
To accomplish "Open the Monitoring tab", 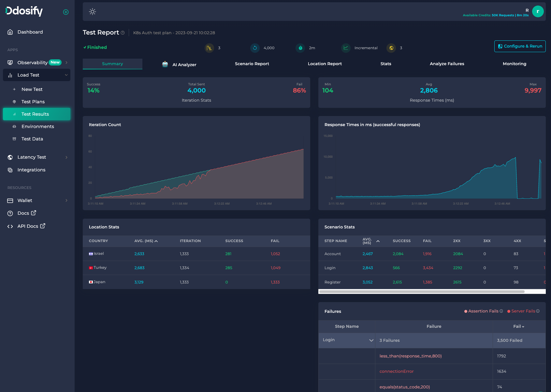I will pos(515,64).
